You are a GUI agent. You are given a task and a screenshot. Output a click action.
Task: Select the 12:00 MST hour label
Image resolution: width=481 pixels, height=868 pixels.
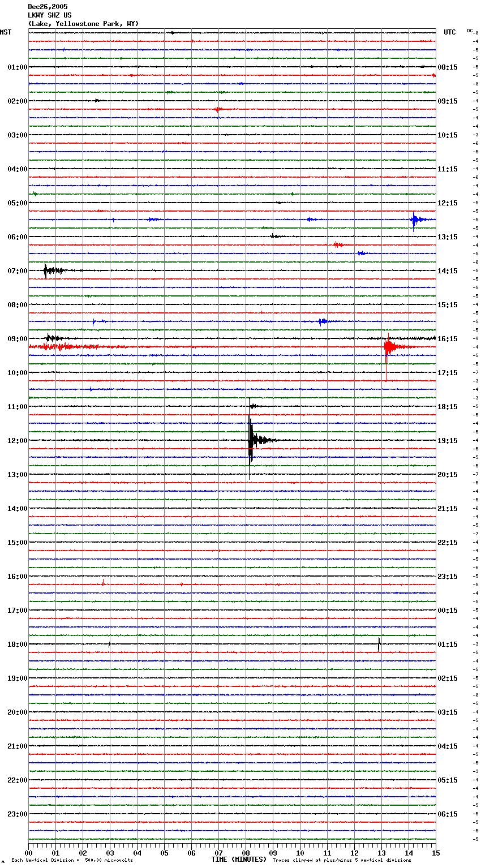pos(17,441)
